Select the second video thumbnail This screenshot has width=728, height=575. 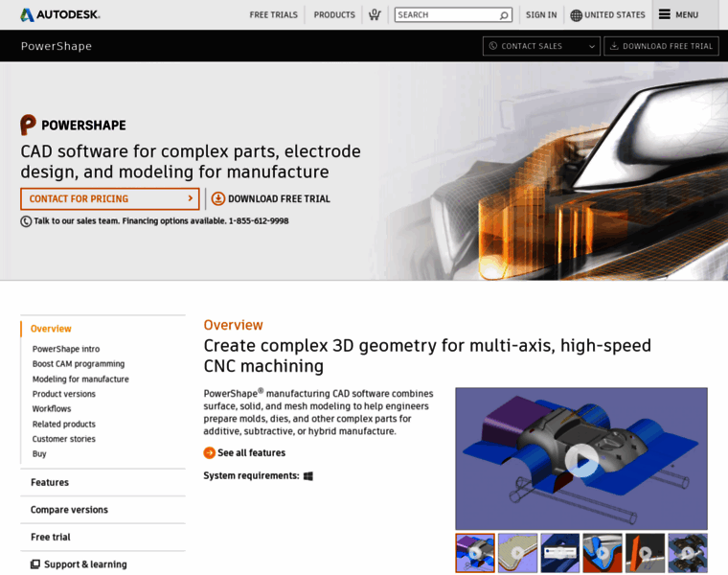(x=517, y=553)
